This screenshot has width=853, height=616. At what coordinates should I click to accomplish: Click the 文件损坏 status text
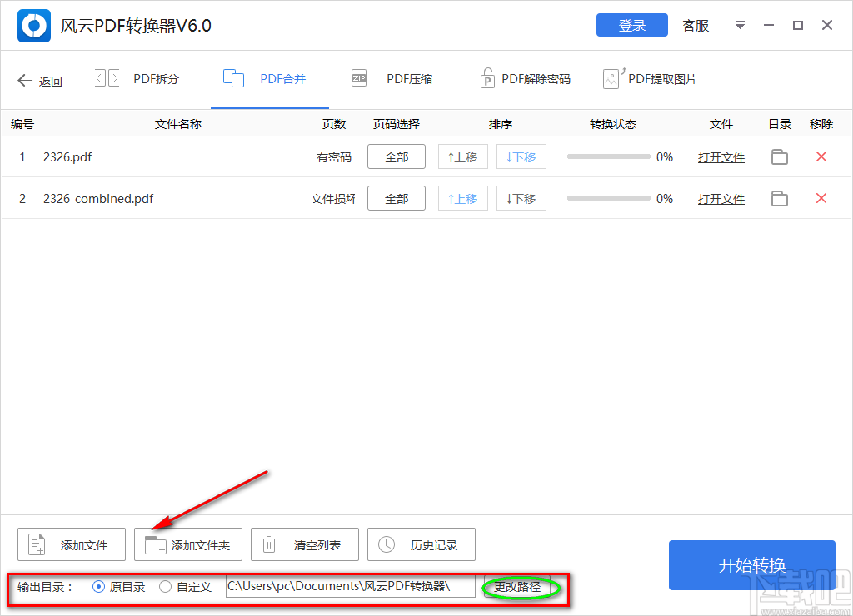coord(334,199)
